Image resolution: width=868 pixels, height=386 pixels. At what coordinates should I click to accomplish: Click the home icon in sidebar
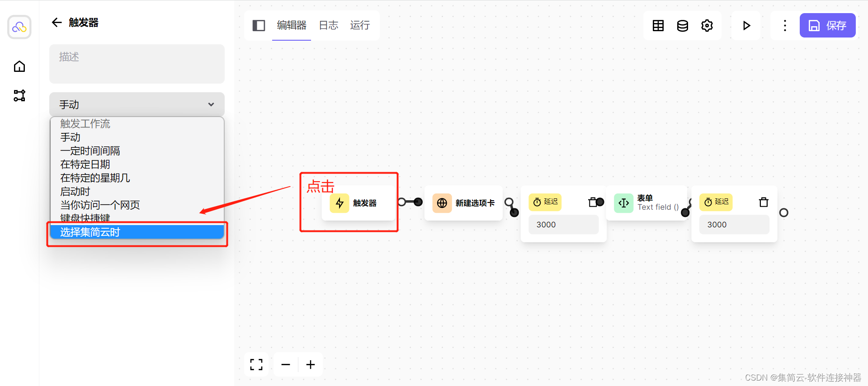[x=19, y=66]
